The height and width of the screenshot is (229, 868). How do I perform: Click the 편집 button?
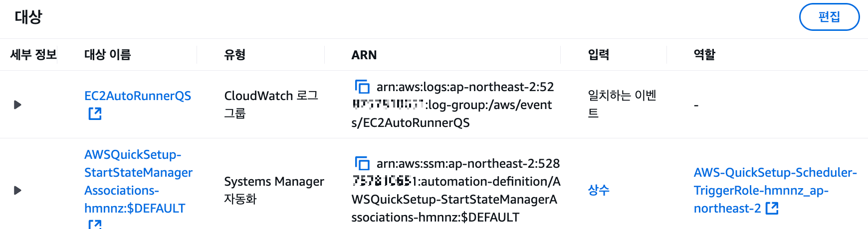point(829,17)
